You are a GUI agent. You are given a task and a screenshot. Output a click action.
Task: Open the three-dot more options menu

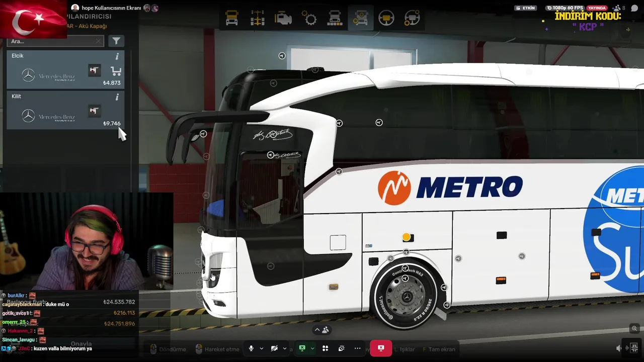click(357, 348)
